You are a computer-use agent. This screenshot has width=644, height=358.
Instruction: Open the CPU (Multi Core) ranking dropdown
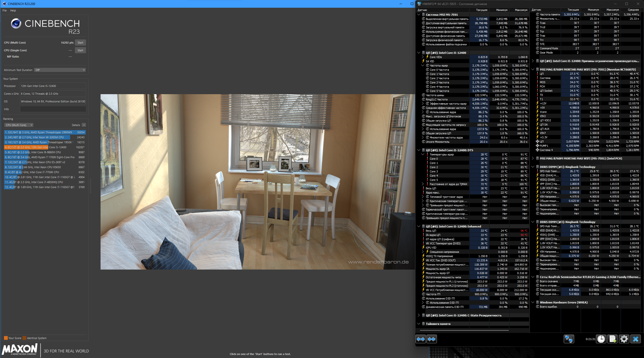tap(19, 125)
